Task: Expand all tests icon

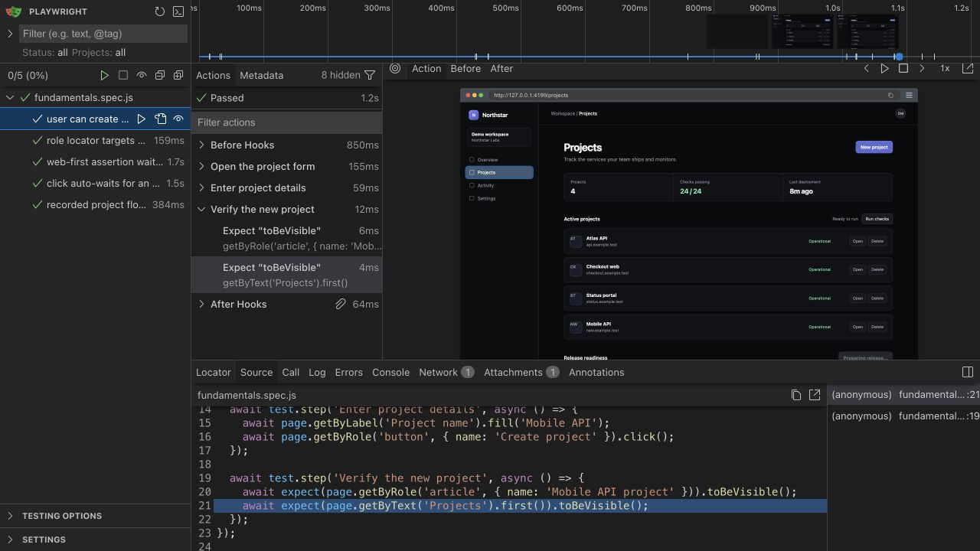Action: pyautogui.click(x=178, y=75)
